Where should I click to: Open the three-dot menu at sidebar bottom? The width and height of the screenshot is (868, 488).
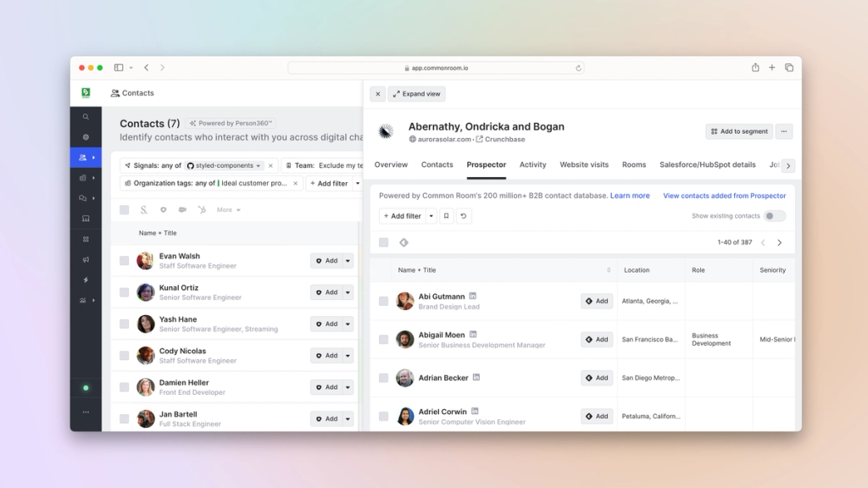click(x=86, y=413)
